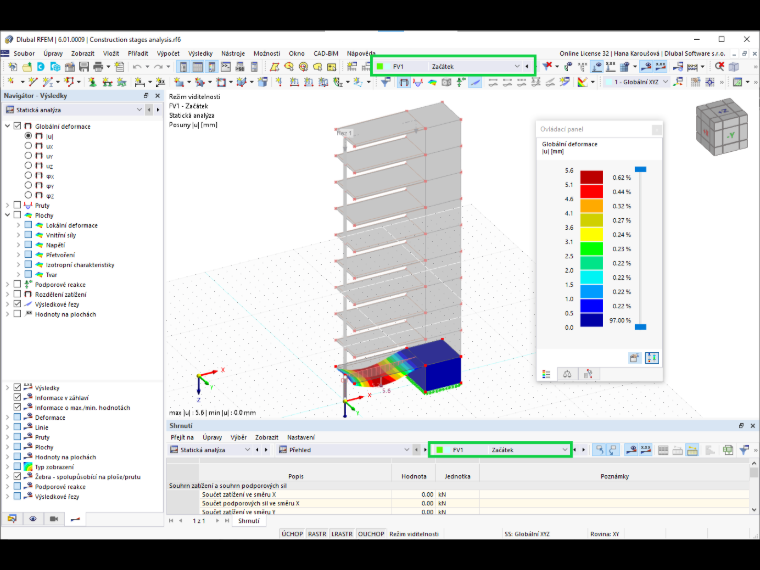Click the search with red X icon

(x=719, y=66)
